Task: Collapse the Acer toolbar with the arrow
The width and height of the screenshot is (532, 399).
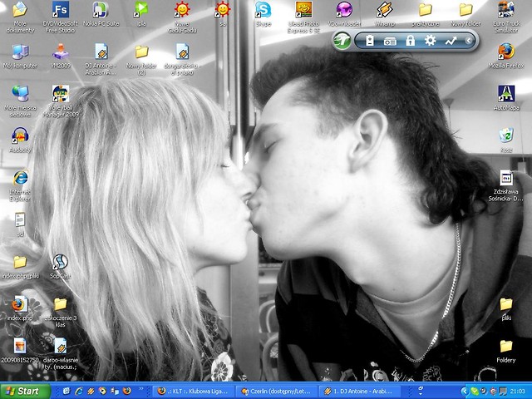Action: coord(469,41)
